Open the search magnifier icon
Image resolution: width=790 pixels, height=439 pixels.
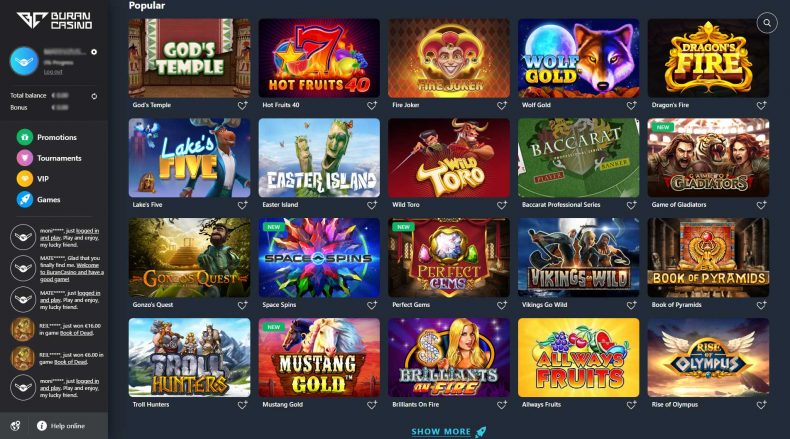click(767, 23)
